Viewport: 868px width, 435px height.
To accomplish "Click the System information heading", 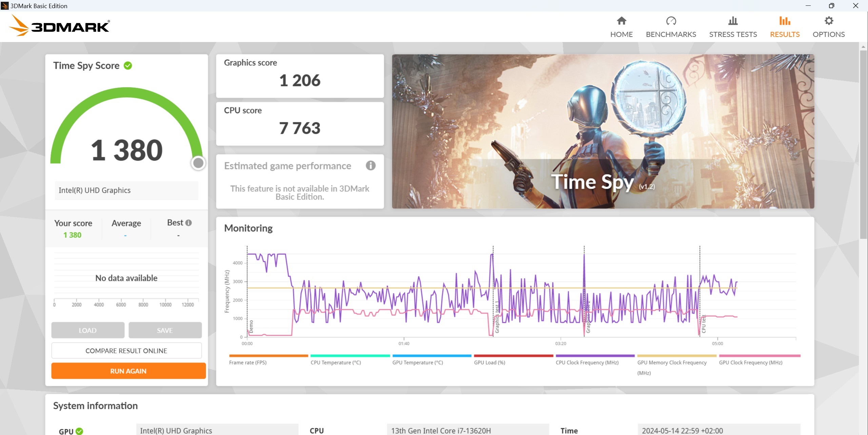I will [95, 406].
